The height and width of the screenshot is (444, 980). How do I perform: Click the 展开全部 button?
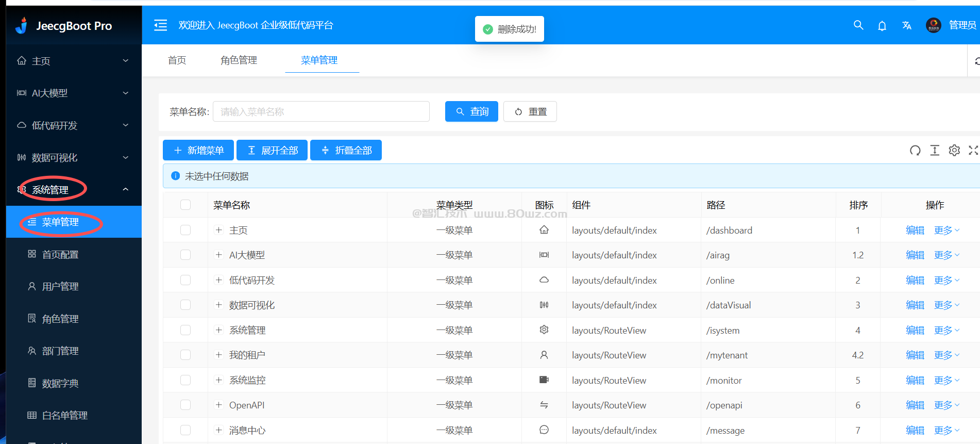pyautogui.click(x=272, y=150)
